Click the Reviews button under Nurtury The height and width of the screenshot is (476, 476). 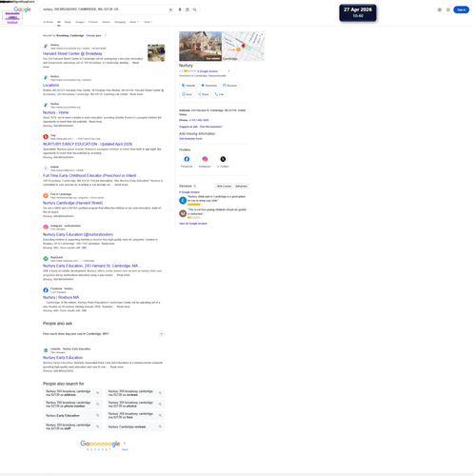[x=230, y=86]
